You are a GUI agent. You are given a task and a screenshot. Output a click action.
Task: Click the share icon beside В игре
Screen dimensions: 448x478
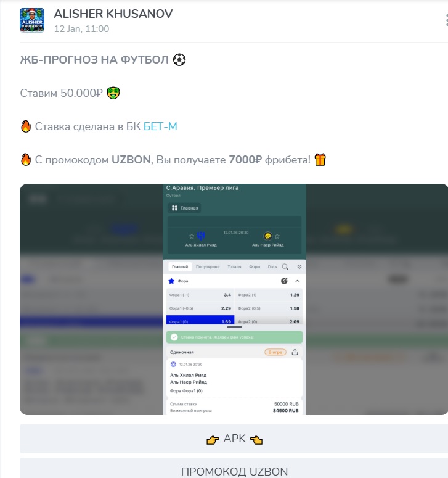295,352
